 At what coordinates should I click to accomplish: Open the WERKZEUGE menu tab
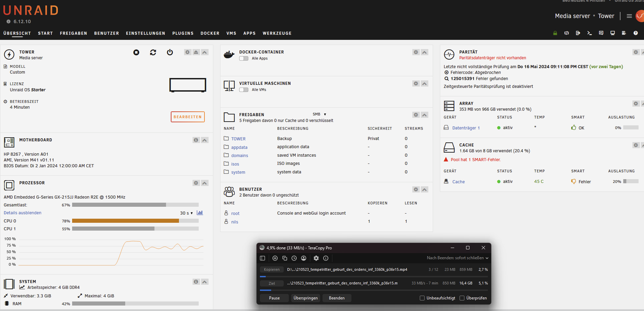277,33
